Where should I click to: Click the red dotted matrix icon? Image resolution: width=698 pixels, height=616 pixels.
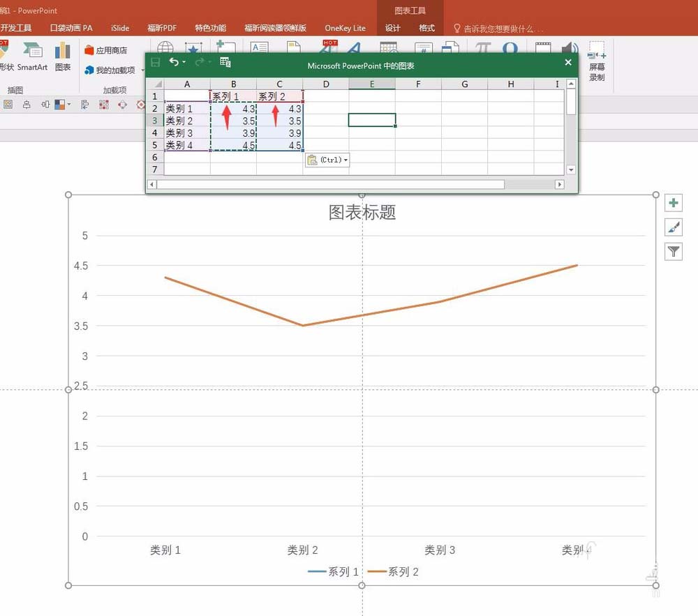(x=104, y=105)
